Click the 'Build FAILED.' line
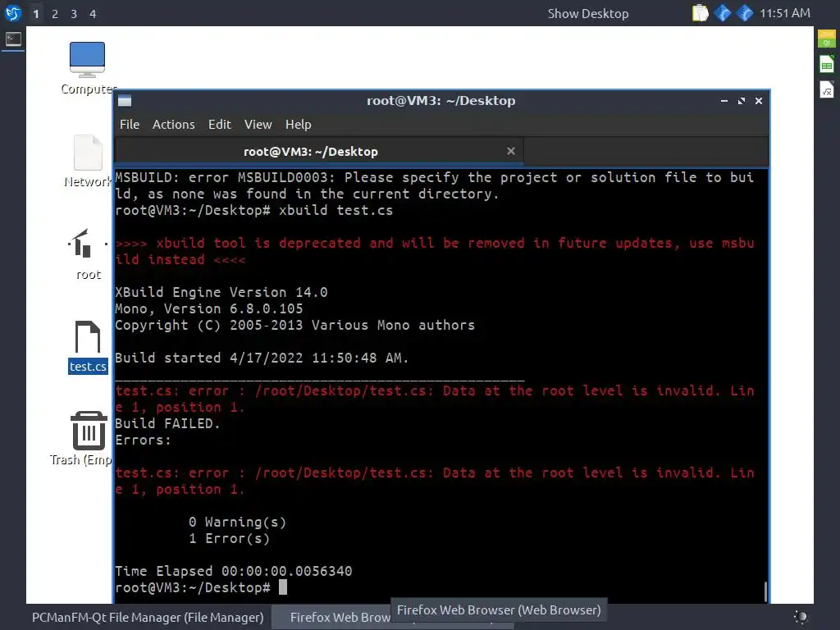 click(x=167, y=424)
